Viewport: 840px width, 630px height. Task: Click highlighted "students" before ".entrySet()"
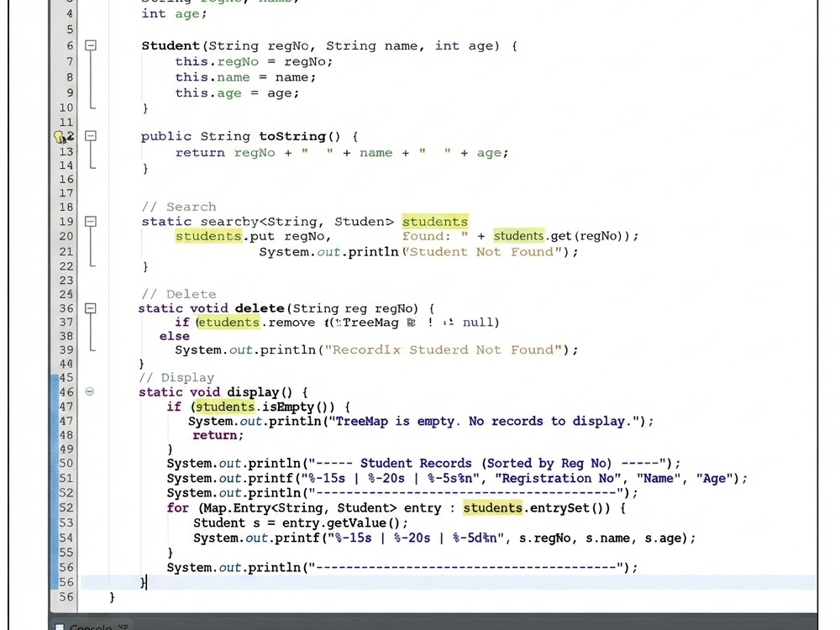coord(493,507)
